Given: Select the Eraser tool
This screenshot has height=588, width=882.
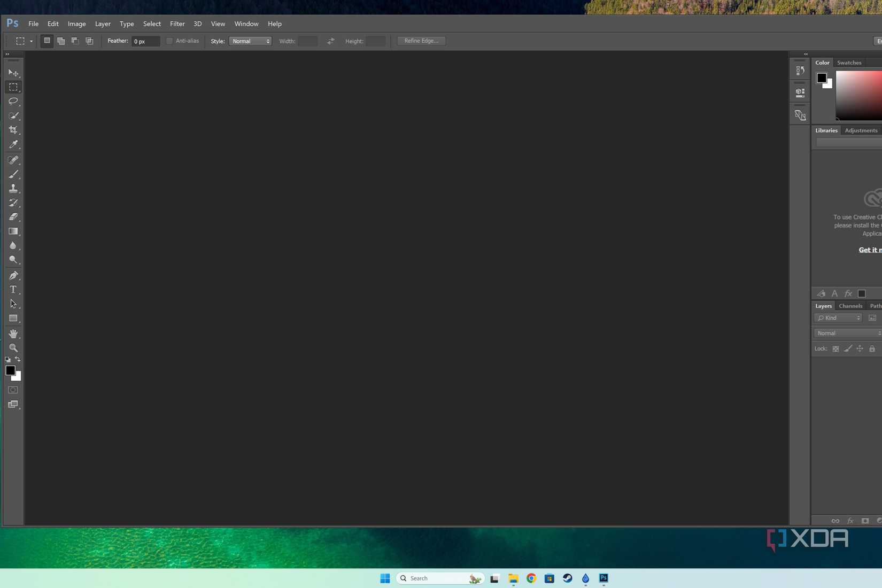Looking at the screenshot, I should pyautogui.click(x=13, y=217).
